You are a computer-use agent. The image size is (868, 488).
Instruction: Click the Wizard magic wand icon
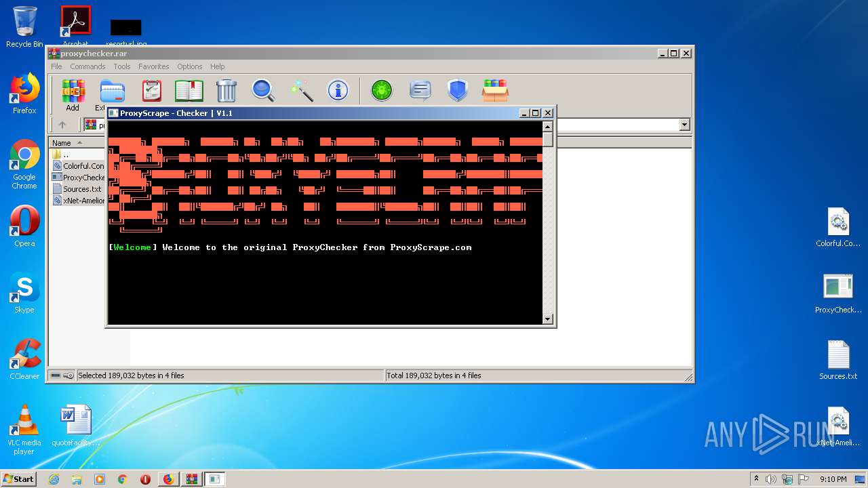click(x=301, y=91)
